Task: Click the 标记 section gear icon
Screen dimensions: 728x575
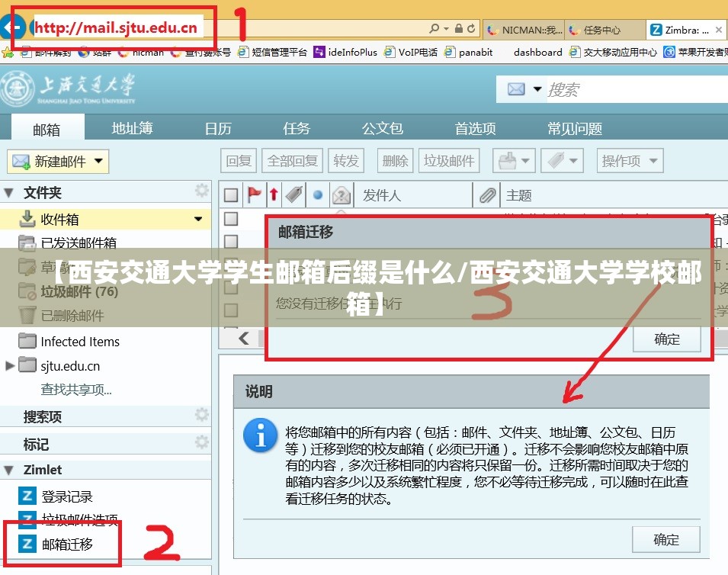Action: [x=201, y=442]
